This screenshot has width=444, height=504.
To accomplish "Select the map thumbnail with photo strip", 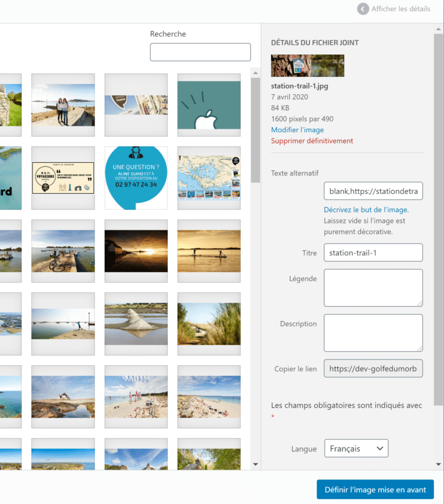I will coord(209,178).
